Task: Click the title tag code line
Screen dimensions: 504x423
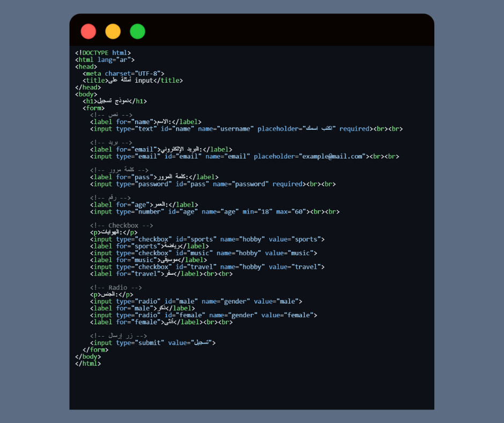Action: pyautogui.click(x=132, y=81)
